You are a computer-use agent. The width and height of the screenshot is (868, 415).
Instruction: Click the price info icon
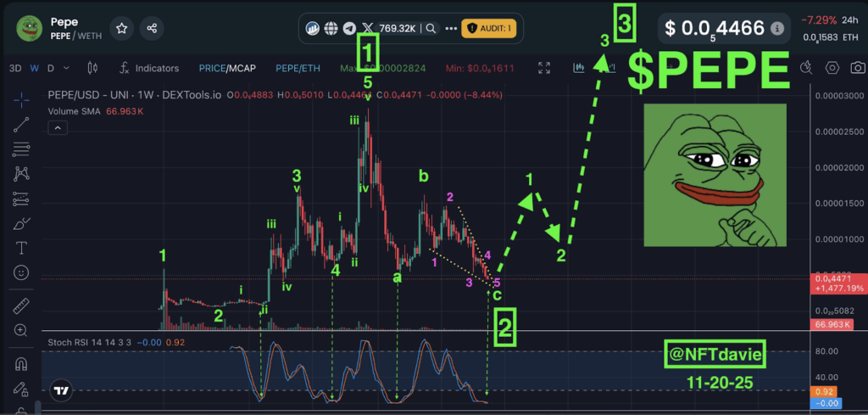click(777, 28)
